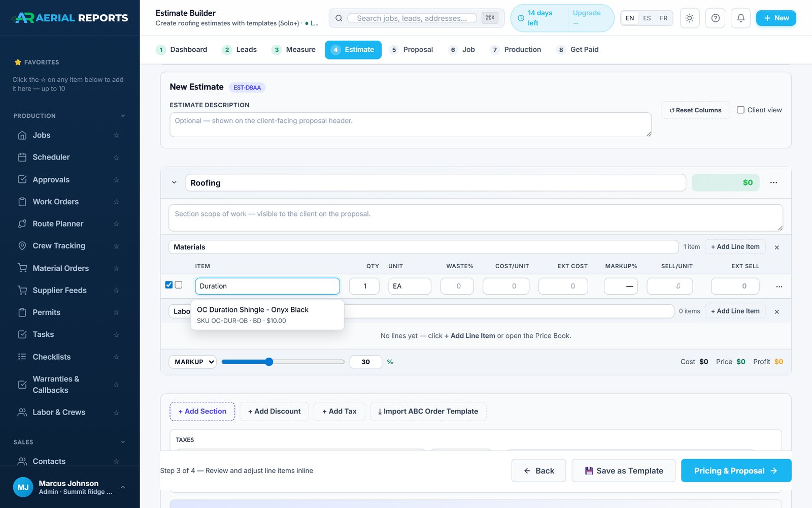Open the EA unit field

click(x=410, y=286)
